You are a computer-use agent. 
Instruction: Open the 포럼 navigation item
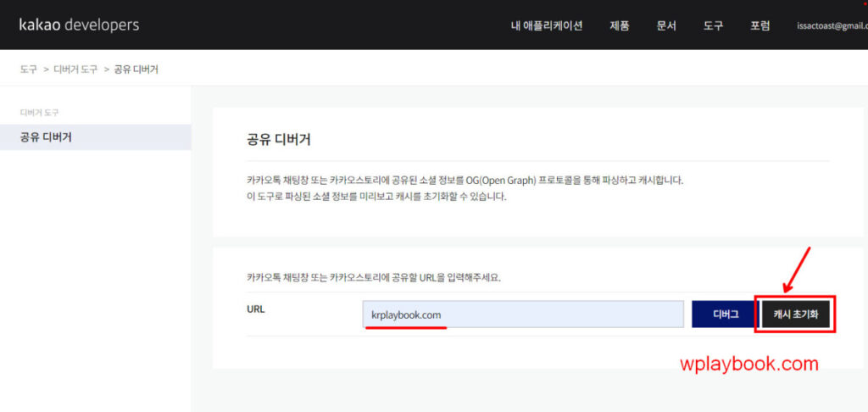coord(759,25)
